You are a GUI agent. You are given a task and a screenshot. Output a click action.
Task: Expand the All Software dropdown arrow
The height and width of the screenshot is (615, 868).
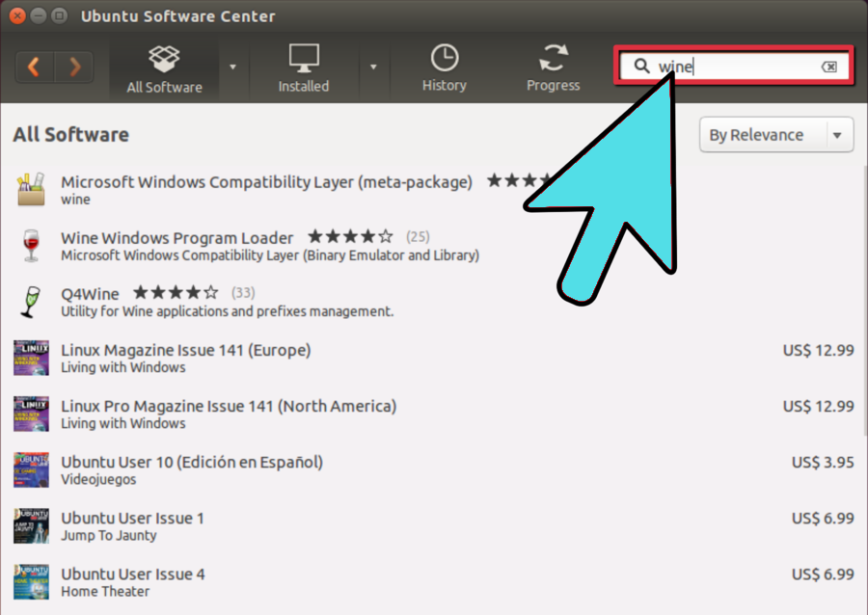233,67
